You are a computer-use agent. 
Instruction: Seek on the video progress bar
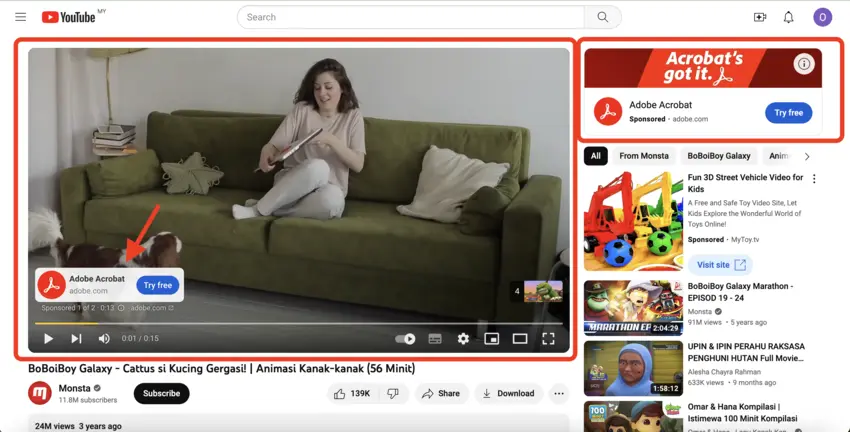pos(299,324)
